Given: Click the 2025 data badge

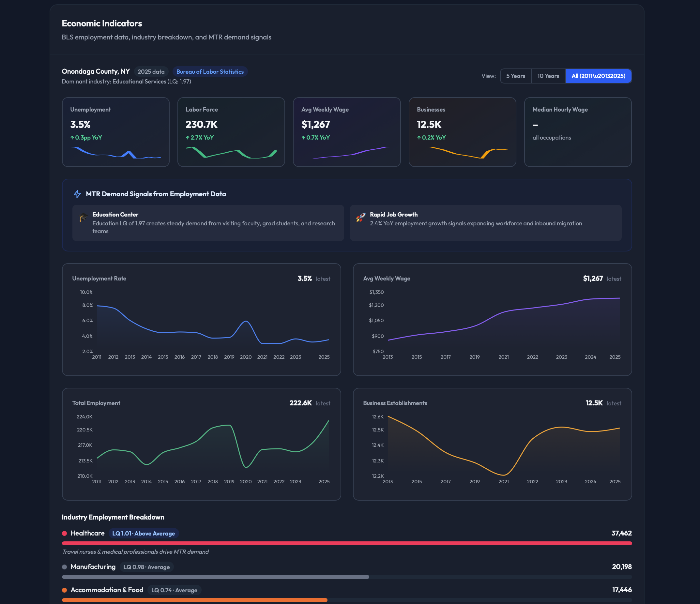Looking at the screenshot, I should (x=151, y=72).
